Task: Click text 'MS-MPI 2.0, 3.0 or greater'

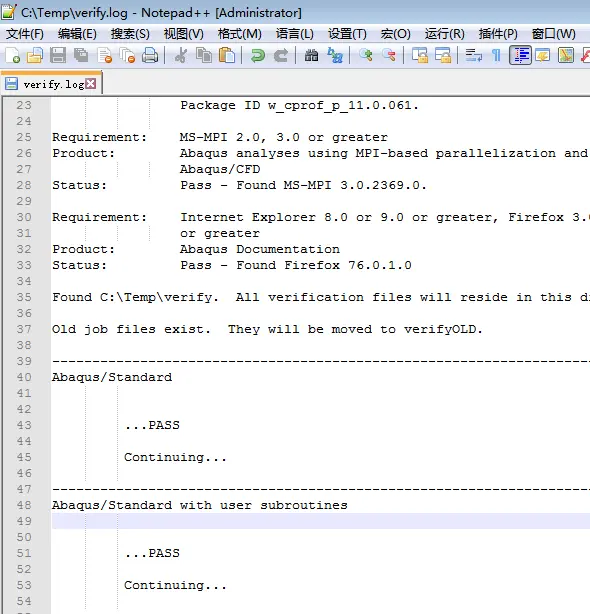Action: [x=283, y=137]
